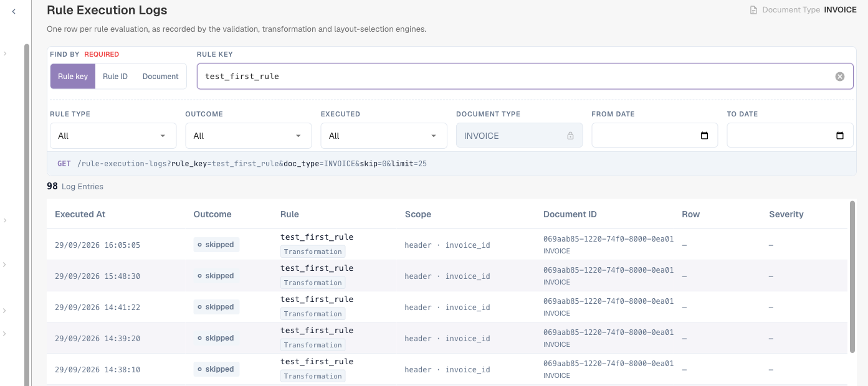Image resolution: width=868 pixels, height=386 pixels.
Task: Click the Transformation tag in the 15:48:30 row
Action: coord(313,283)
